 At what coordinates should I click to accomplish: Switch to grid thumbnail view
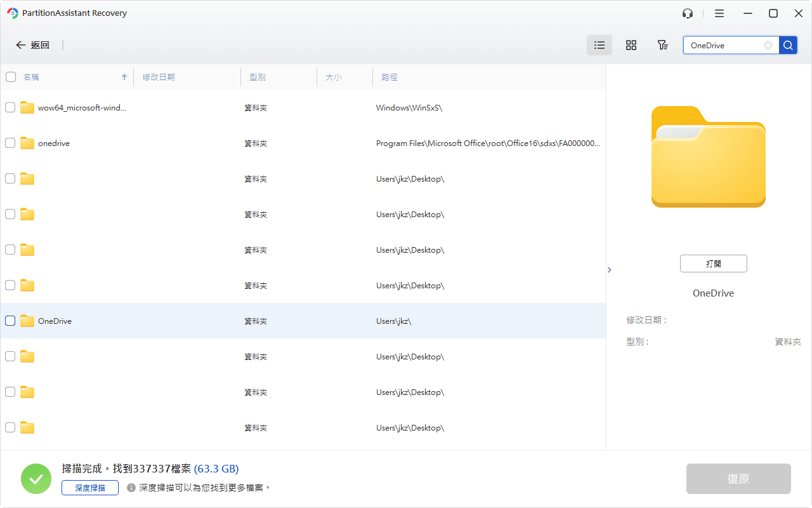click(631, 45)
